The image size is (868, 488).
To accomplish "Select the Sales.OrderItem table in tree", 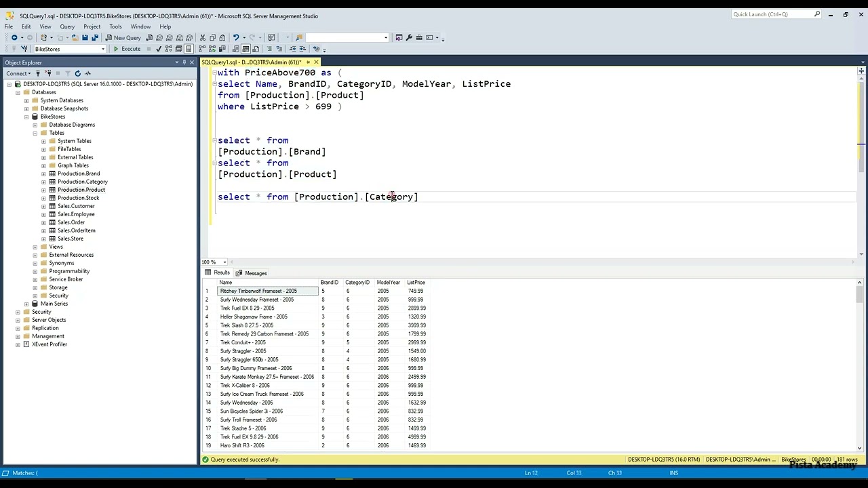I will click(77, 230).
